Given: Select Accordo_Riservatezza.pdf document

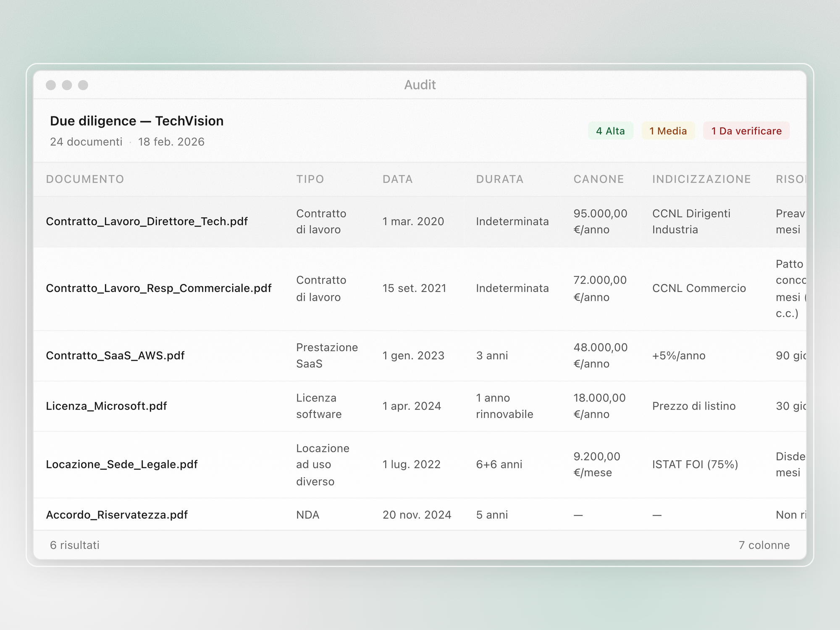Looking at the screenshot, I should [x=117, y=514].
